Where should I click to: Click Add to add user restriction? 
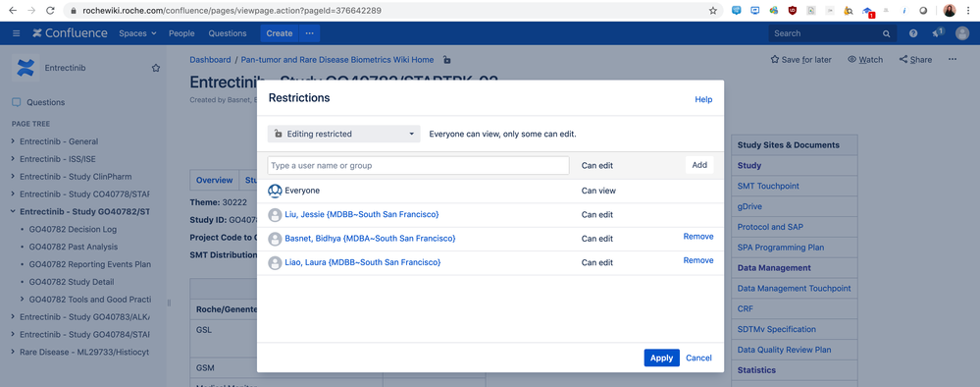pyautogui.click(x=699, y=165)
